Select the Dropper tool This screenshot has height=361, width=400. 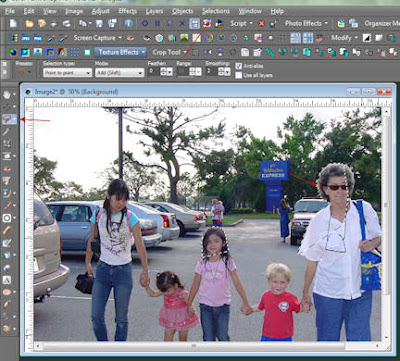coord(7,132)
